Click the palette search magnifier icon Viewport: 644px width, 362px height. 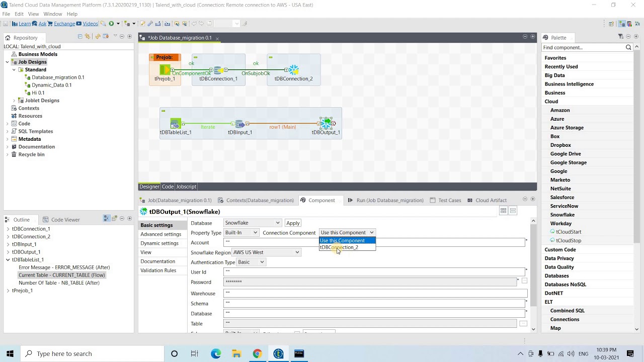pyautogui.click(x=628, y=47)
